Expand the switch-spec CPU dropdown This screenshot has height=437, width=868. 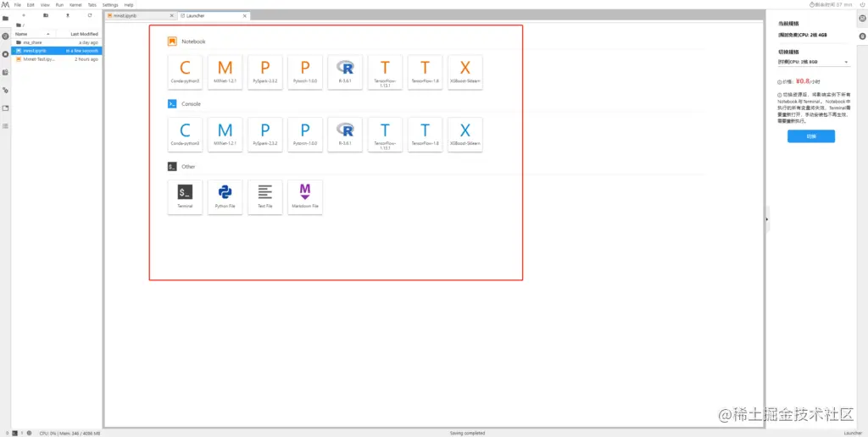click(x=814, y=62)
